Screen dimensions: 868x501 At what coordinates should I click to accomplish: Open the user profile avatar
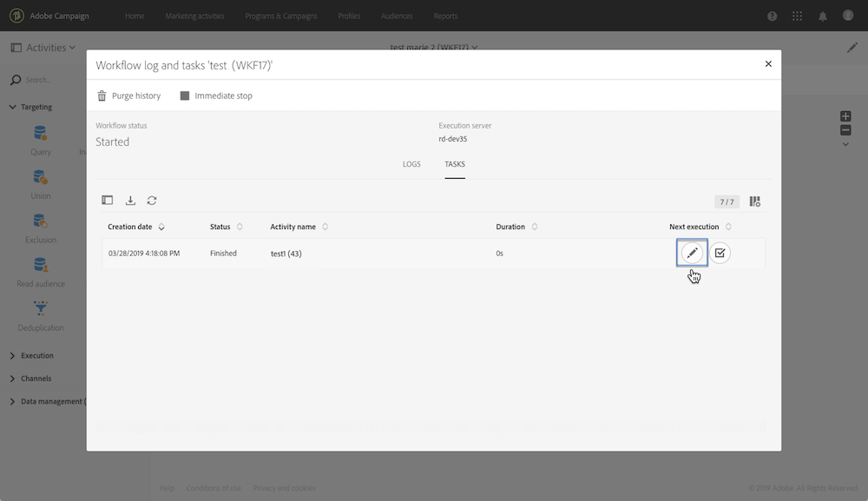point(848,16)
